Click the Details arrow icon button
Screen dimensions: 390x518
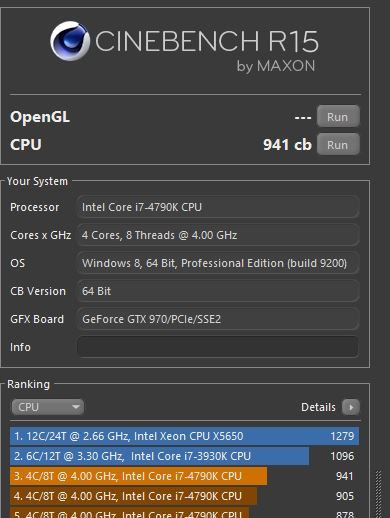pos(351,407)
